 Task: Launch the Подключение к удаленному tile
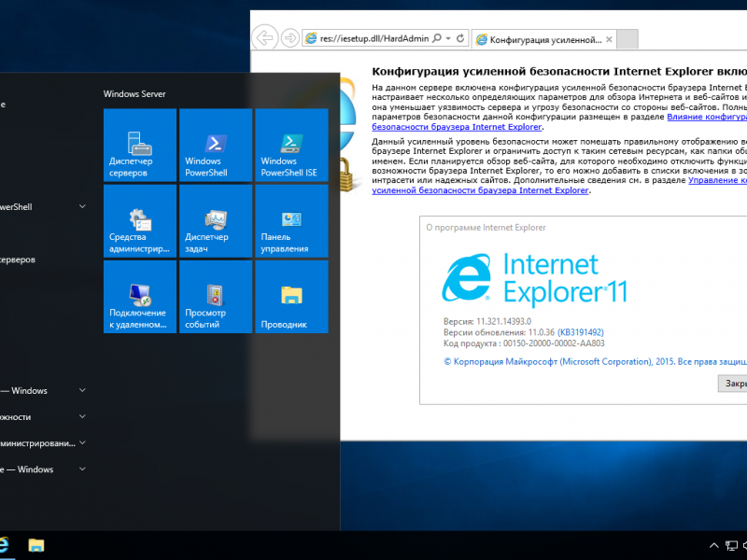[x=140, y=297]
